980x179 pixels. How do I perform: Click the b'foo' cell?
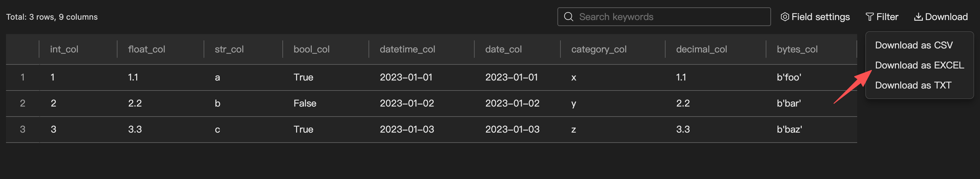(x=789, y=77)
